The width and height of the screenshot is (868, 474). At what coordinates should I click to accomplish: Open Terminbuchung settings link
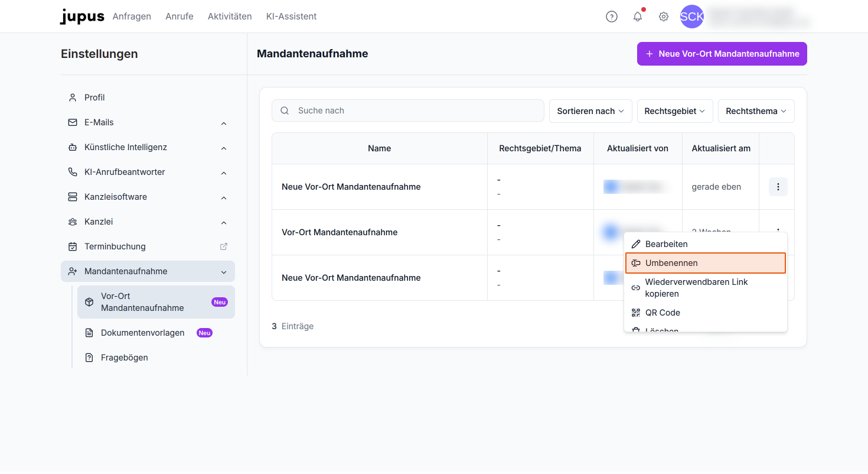148,246
